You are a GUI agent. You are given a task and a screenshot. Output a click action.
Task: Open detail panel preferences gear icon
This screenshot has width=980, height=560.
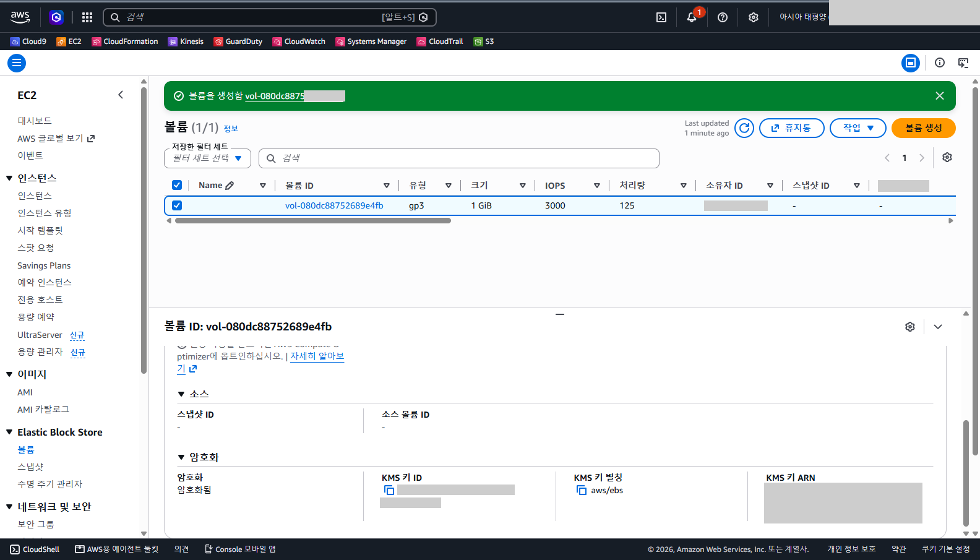tap(910, 327)
